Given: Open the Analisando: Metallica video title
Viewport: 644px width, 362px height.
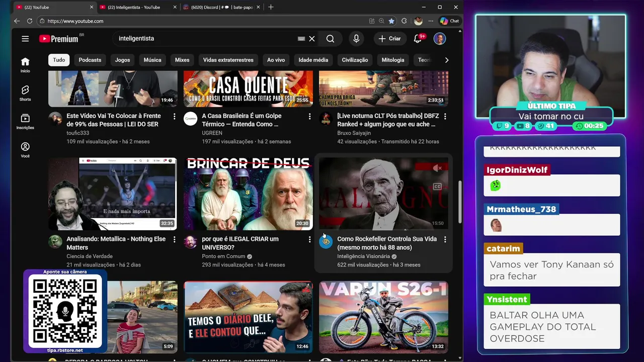Looking at the screenshot, I should 116,243.
